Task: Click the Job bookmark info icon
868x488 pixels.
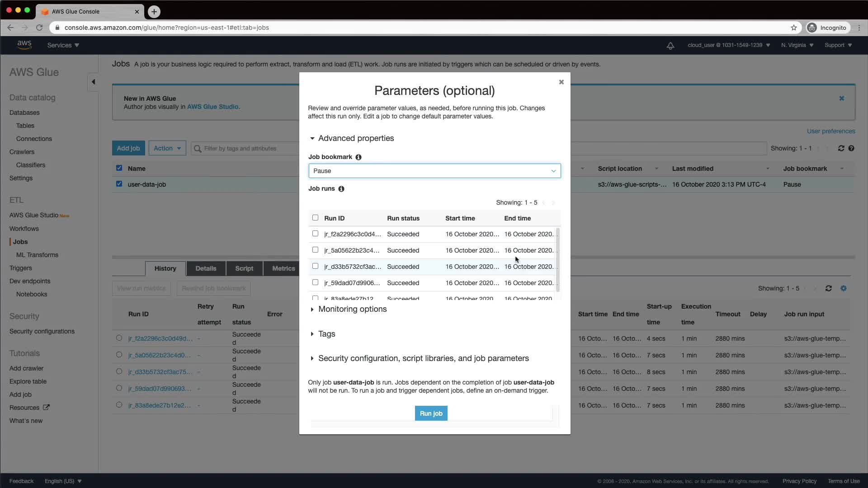Action: (359, 157)
